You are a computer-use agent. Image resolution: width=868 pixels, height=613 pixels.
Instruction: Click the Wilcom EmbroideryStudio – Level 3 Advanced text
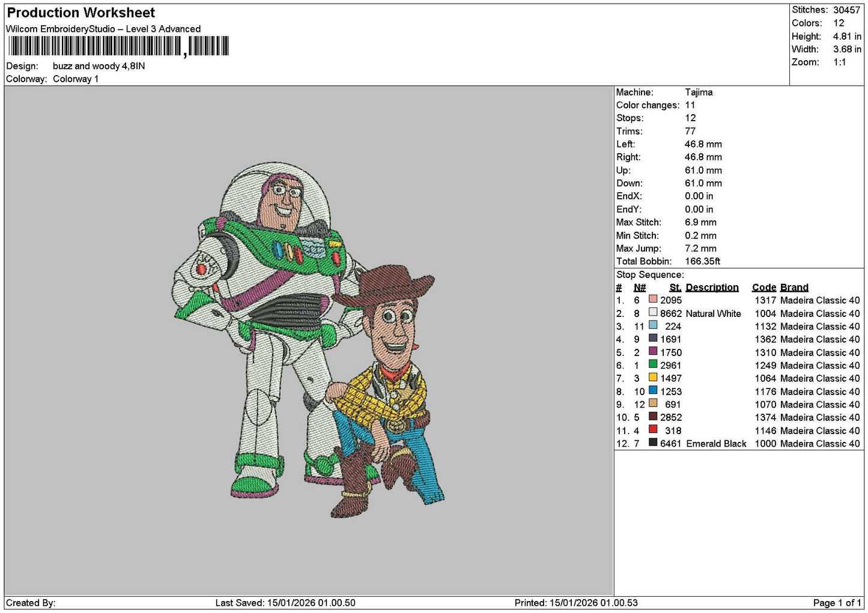(103, 29)
